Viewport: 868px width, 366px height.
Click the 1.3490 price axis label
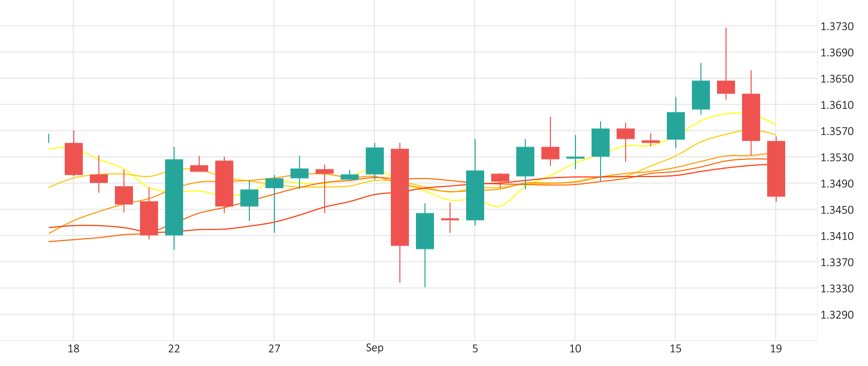pyautogui.click(x=836, y=184)
